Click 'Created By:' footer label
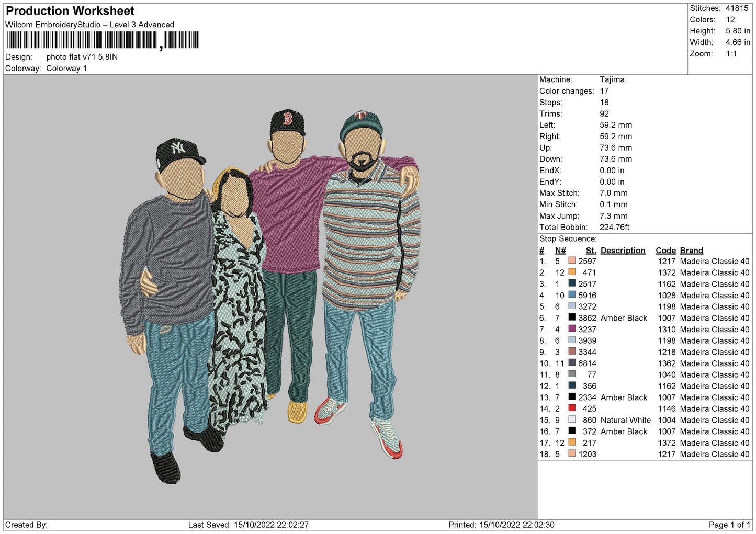The image size is (756, 534). tap(26, 525)
